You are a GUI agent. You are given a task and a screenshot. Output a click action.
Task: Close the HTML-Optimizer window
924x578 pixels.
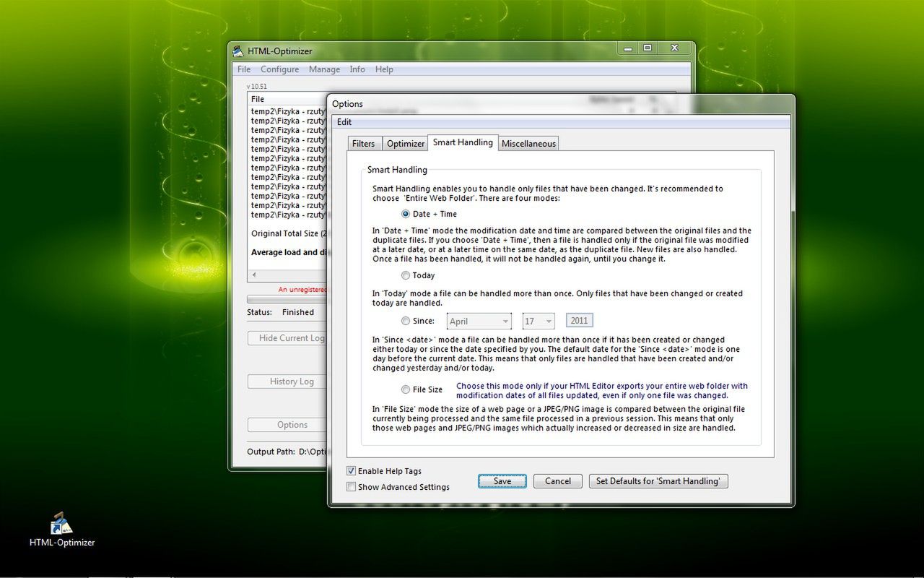(x=674, y=48)
